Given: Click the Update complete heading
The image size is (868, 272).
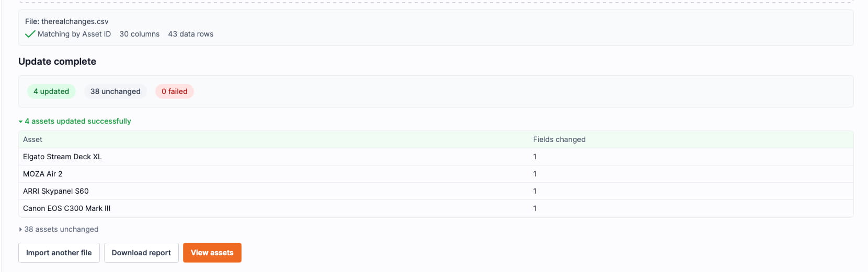Looking at the screenshot, I should click(x=57, y=62).
